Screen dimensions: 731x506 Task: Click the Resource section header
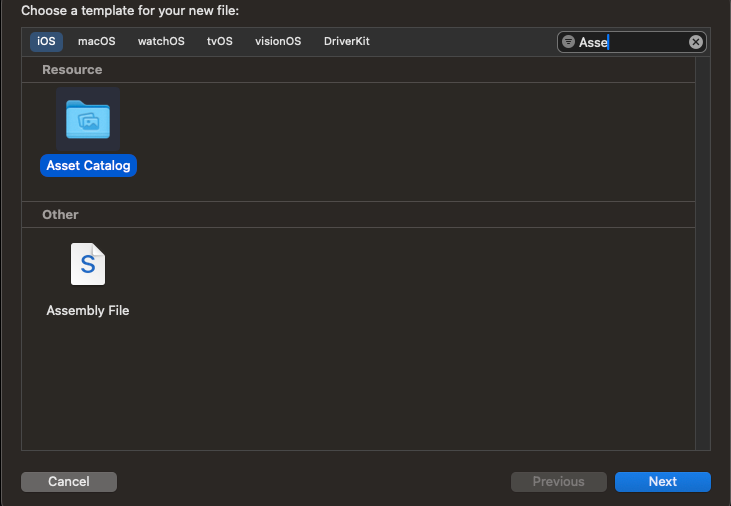pyautogui.click(x=358, y=69)
